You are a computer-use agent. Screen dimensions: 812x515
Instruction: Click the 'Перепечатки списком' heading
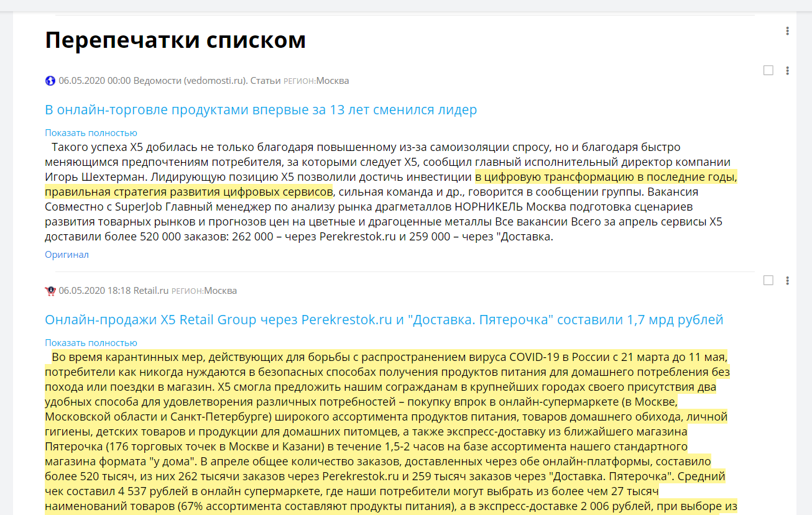[x=175, y=40]
